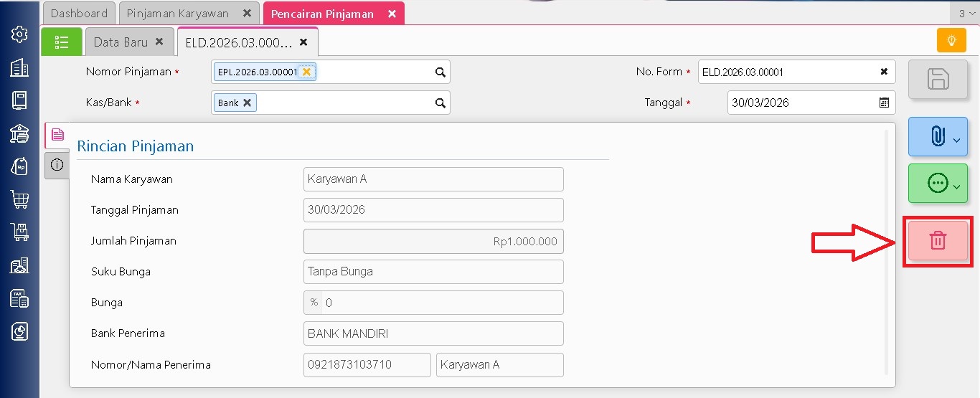
Task: Click the orange lightbulb hint icon
Action: (951, 41)
